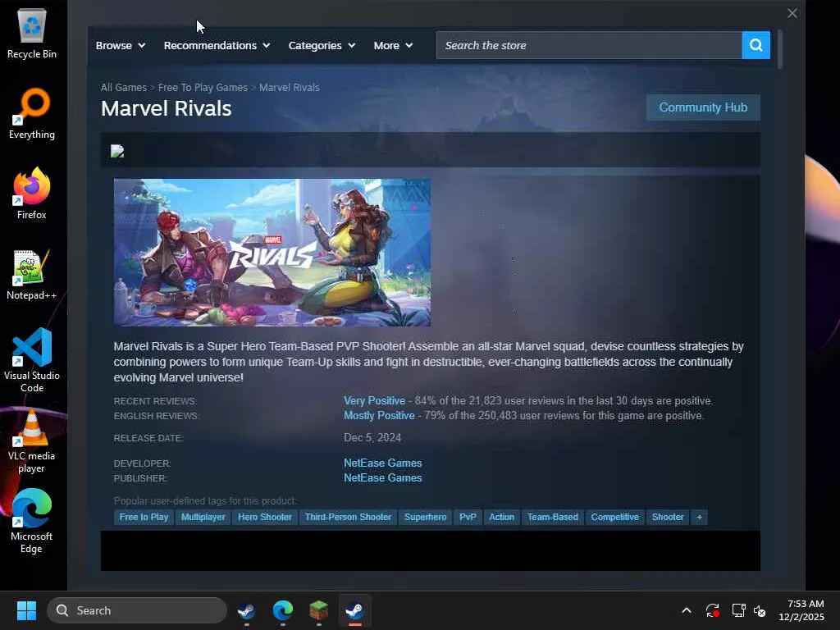This screenshot has height=630, width=840.
Task: Click the store page vertical scrollbar
Action: (x=780, y=49)
